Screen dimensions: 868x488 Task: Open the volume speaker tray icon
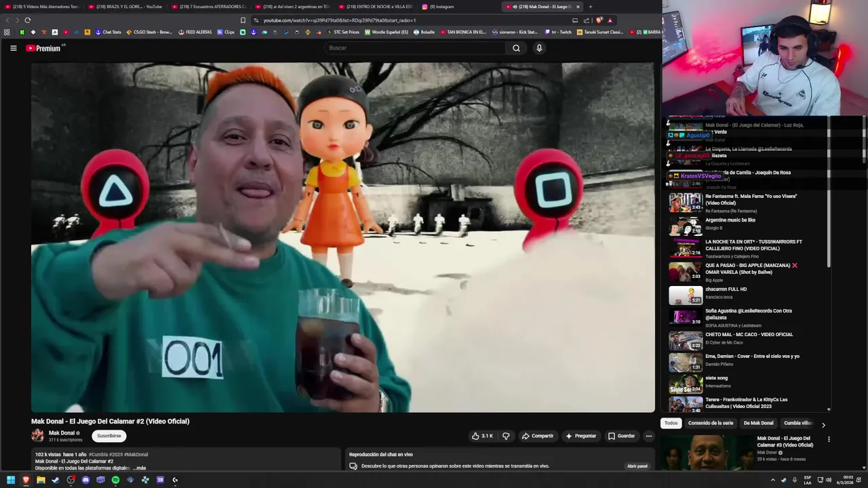pos(828,480)
